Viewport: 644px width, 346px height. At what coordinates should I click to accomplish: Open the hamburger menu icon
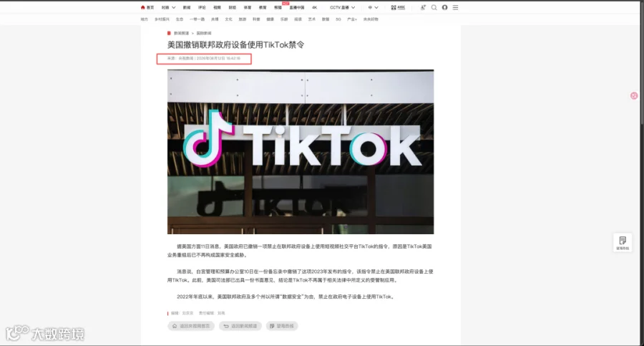click(x=456, y=7)
